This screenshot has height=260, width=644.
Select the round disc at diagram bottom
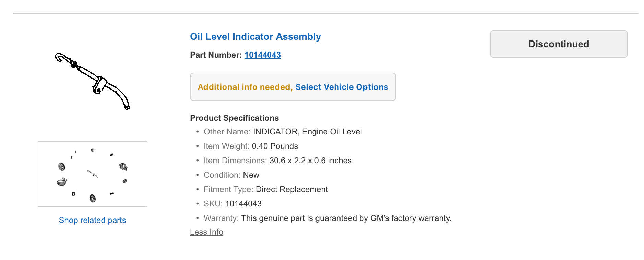click(93, 198)
